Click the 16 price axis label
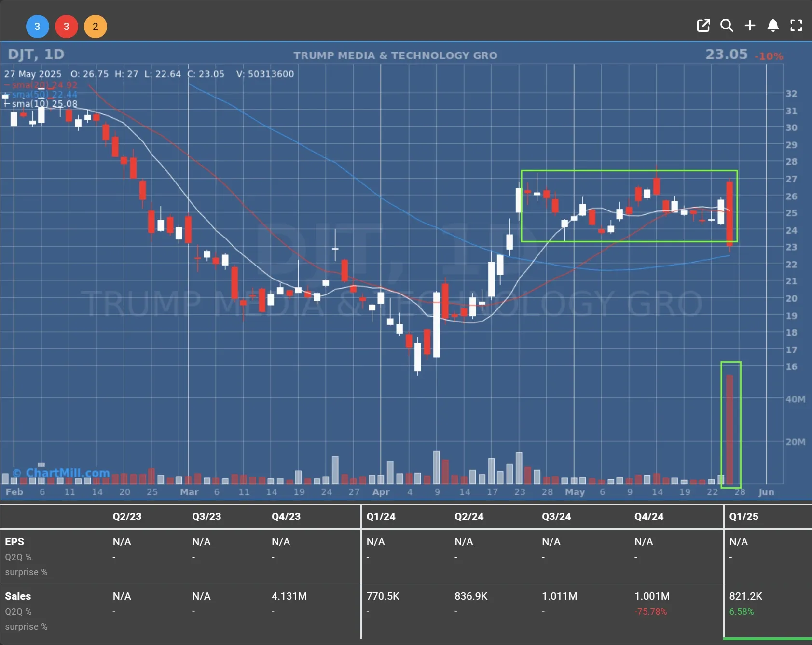 (x=791, y=367)
